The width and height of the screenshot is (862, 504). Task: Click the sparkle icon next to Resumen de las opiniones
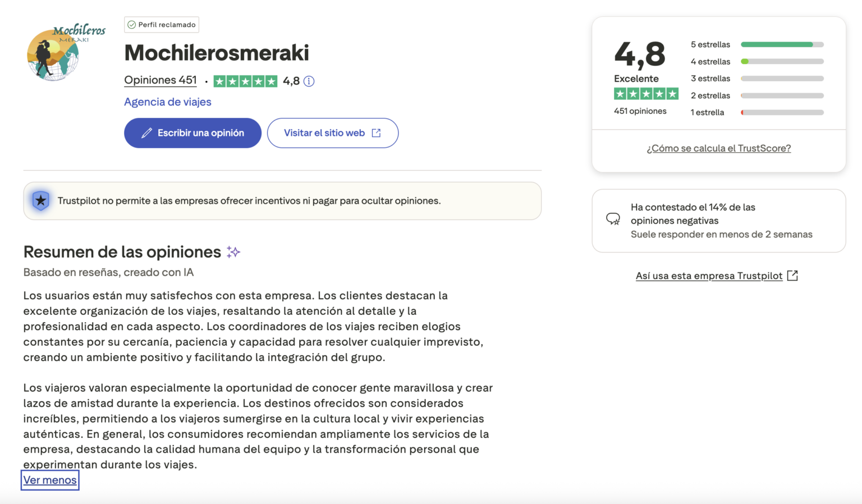click(x=233, y=252)
